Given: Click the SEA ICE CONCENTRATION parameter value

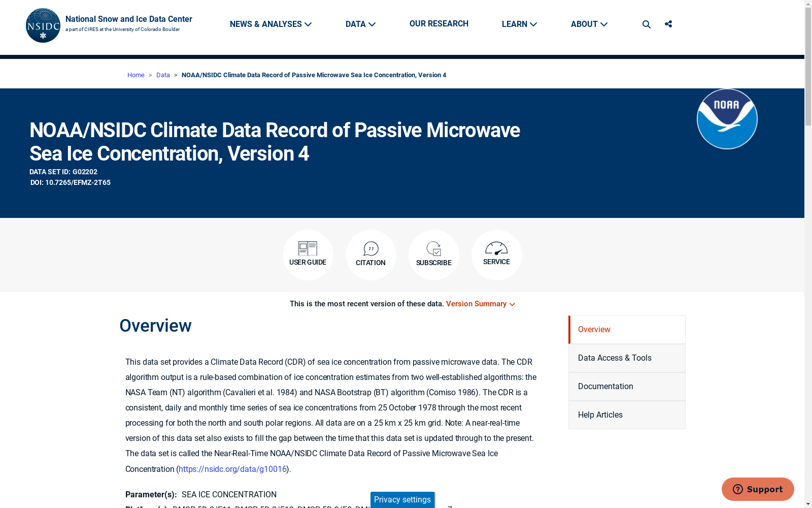Looking at the screenshot, I should pos(229,495).
